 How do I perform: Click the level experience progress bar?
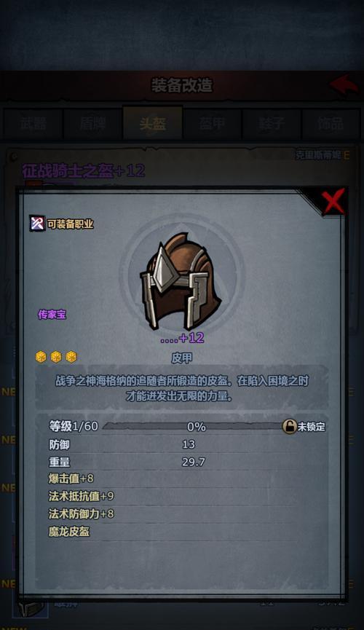click(x=194, y=426)
